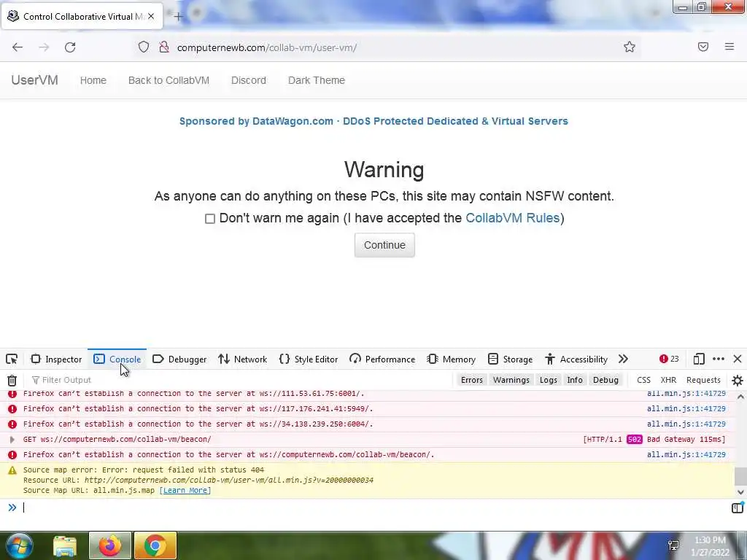Close the Control Collaborative Virtual Machine tab
Image resolution: width=747 pixels, height=560 pixels.
151,16
